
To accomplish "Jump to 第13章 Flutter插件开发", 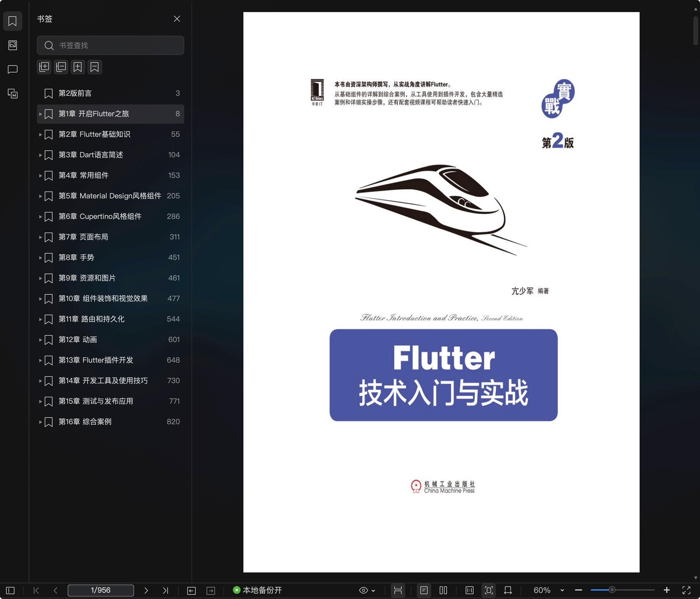I will [x=111, y=360].
